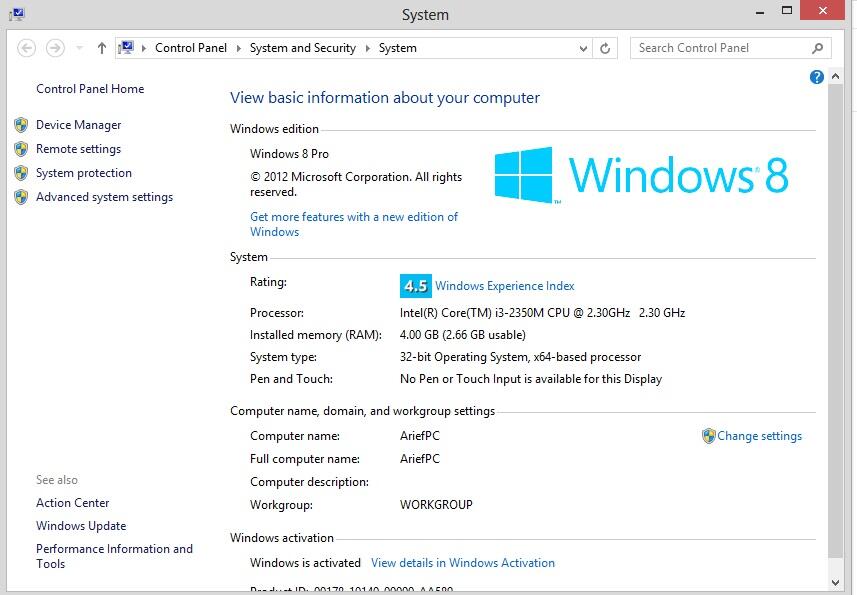This screenshot has height=595, width=857.
Task: Expand the chevron before Control Panel breadcrumb
Action: 144,48
